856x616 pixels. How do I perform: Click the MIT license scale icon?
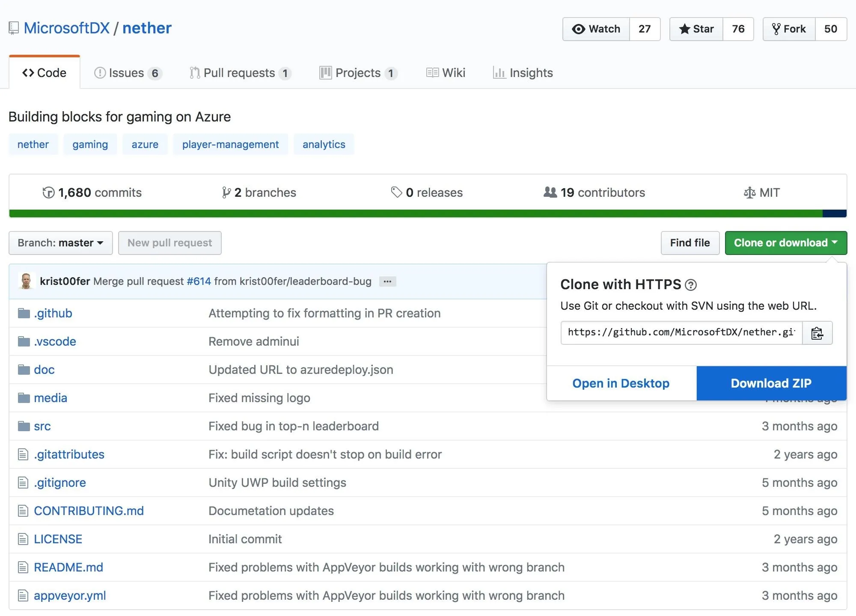click(x=749, y=193)
